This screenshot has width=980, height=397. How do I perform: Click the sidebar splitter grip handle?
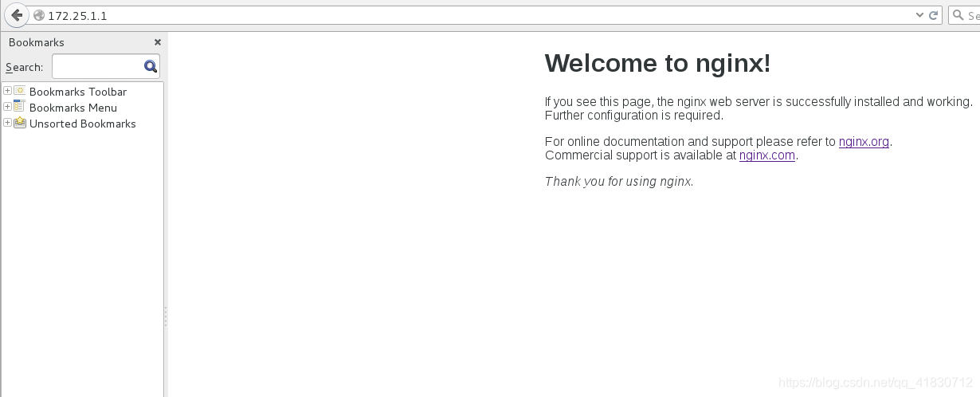click(x=166, y=316)
